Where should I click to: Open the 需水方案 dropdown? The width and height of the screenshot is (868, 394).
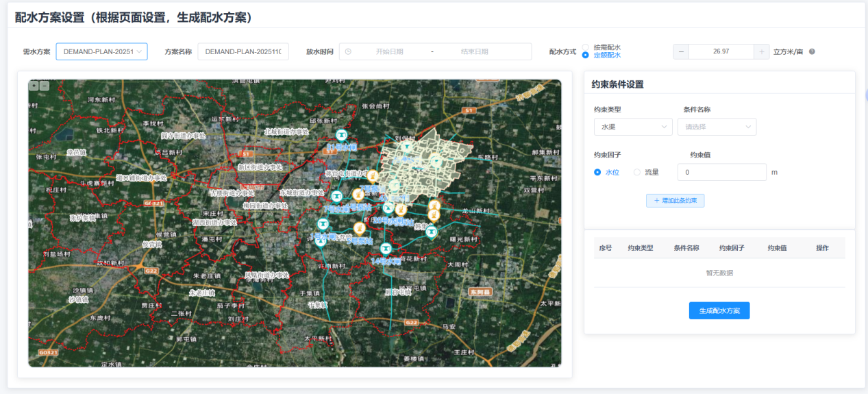pos(101,51)
